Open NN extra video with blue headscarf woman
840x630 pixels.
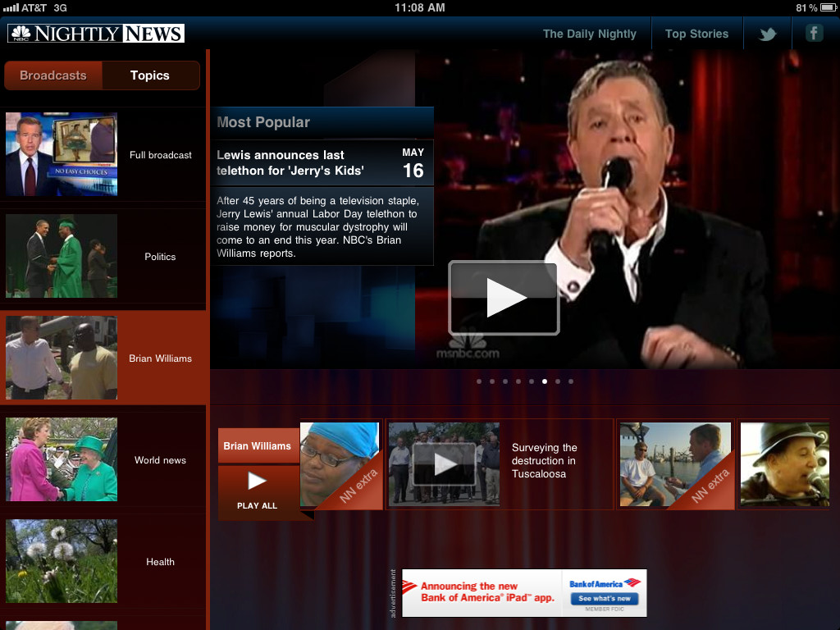tap(340, 464)
